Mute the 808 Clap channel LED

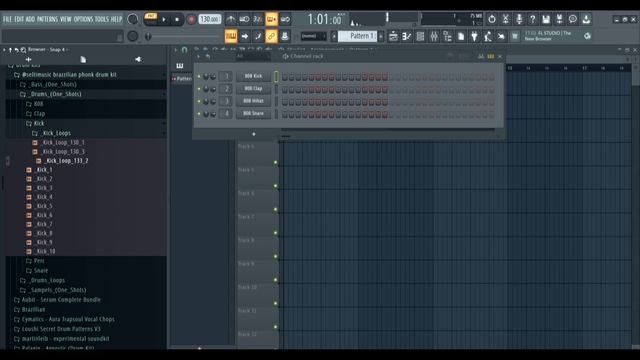tap(199, 89)
